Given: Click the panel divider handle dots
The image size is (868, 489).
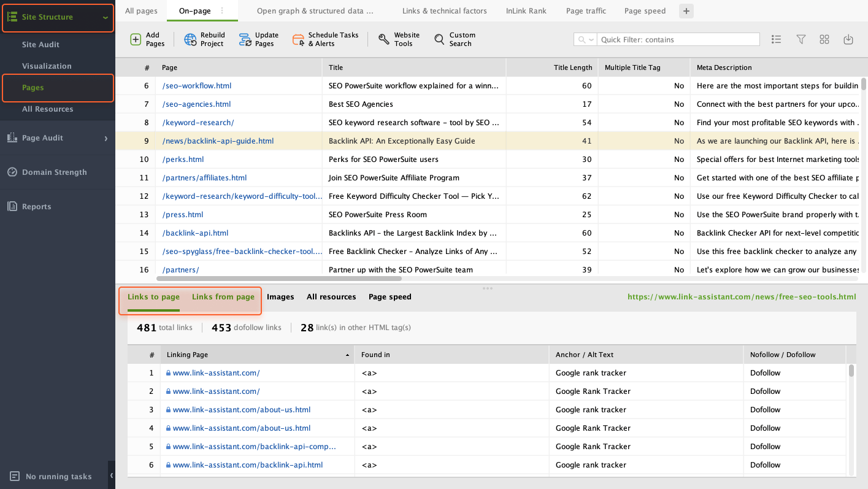Looking at the screenshot, I should tap(488, 288).
